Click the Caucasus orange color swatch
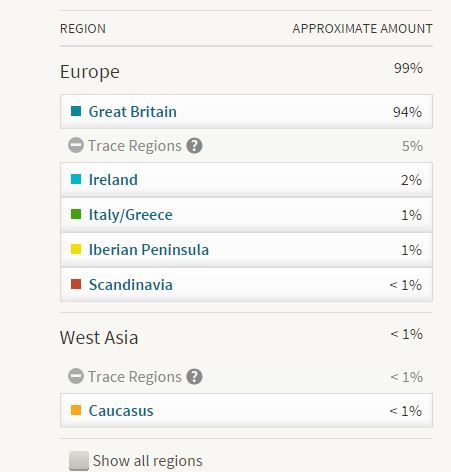The height and width of the screenshot is (472, 451). (76, 410)
